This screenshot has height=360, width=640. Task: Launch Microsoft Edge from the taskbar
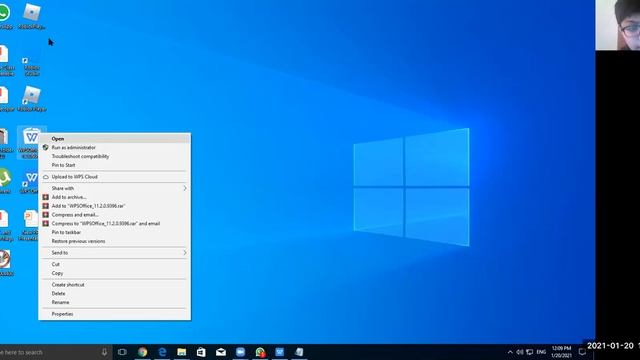coord(162,352)
